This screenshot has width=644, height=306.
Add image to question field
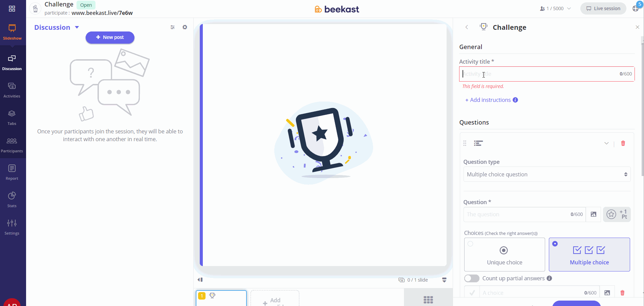pyautogui.click(x=594, y=214)
